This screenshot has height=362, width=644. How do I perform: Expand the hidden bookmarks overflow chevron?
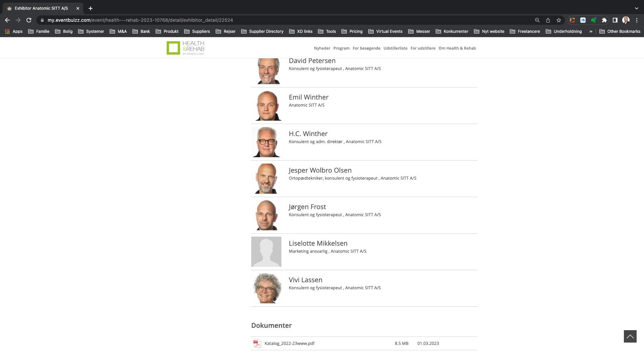(x=591, y=32)
